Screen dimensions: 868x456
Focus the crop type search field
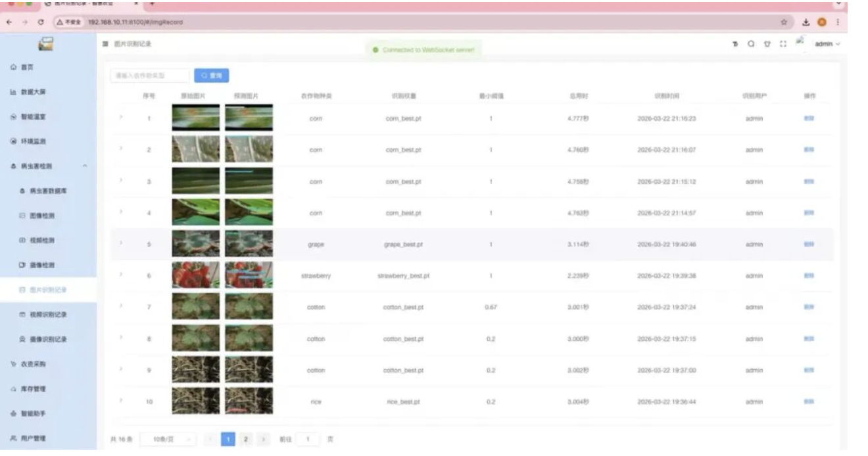(x=150, y=76)
